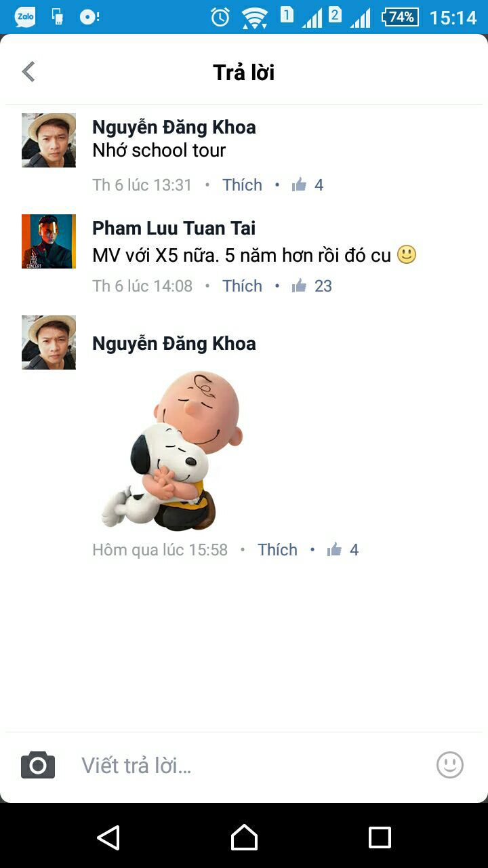488x868 pixels.
Task: Tap Zalo notification icon in status bar
Action: [25, 17]
